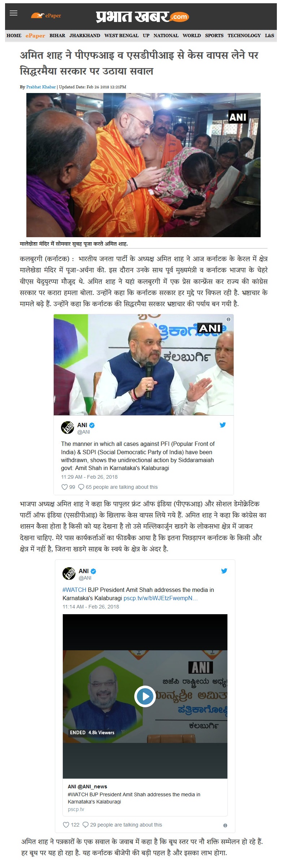
Task: Click the Prabhat Khabar .com logo
Action: coord(142,17)
